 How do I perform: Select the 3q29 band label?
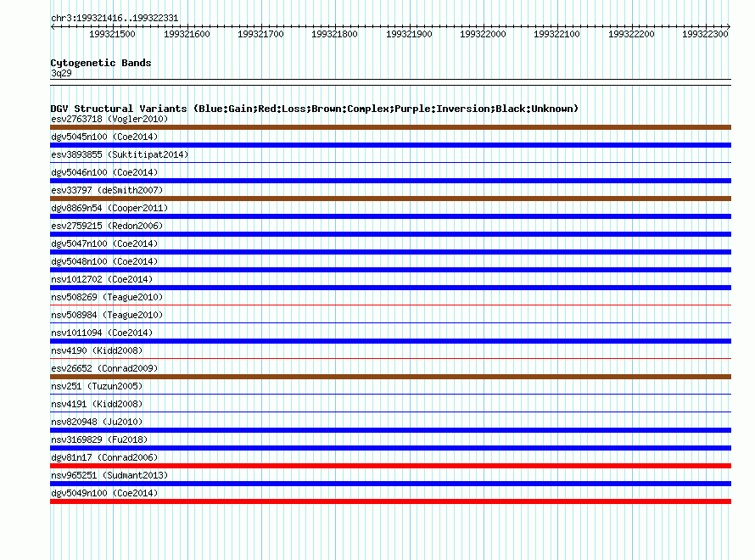61,73
